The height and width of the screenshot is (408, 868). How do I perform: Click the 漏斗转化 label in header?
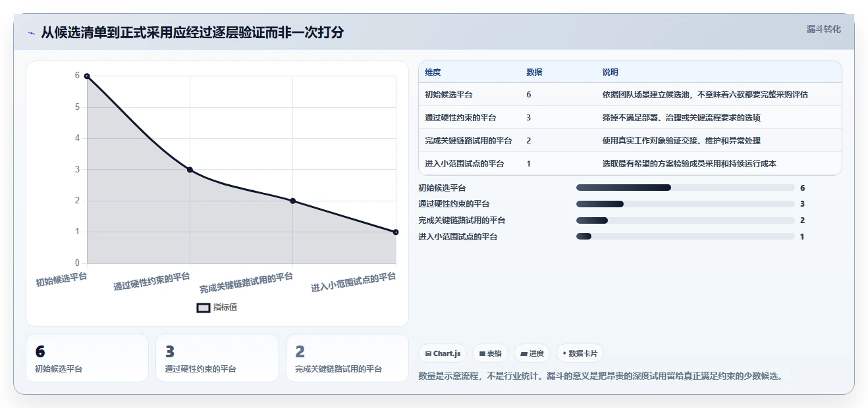(x=823, y=29)
